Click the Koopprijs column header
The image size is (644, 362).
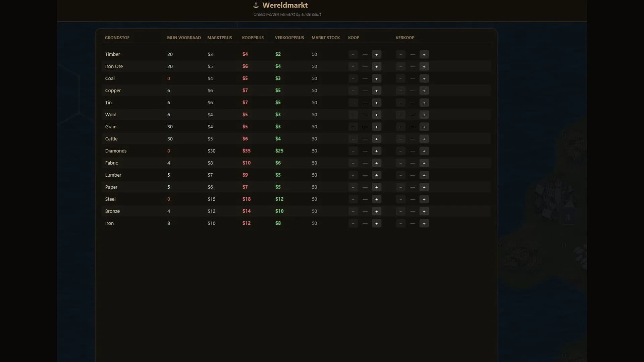[x=253, y=38]
